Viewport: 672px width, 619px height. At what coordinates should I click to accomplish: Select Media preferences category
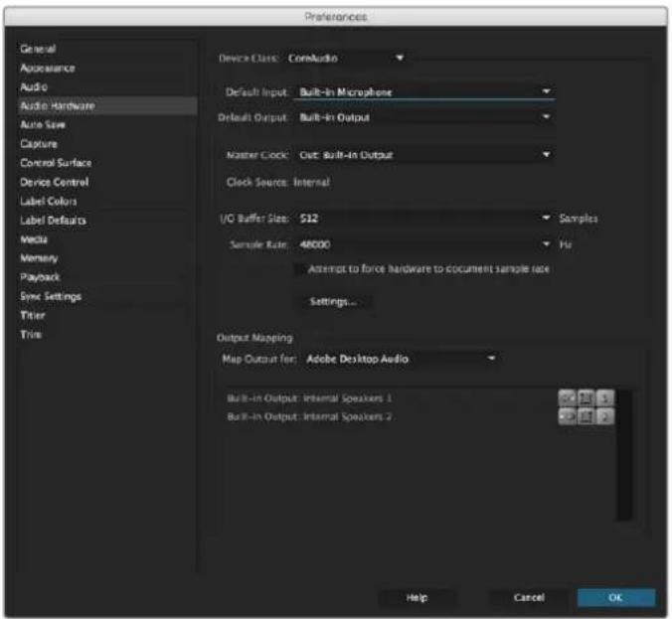[x=107, y=239]
